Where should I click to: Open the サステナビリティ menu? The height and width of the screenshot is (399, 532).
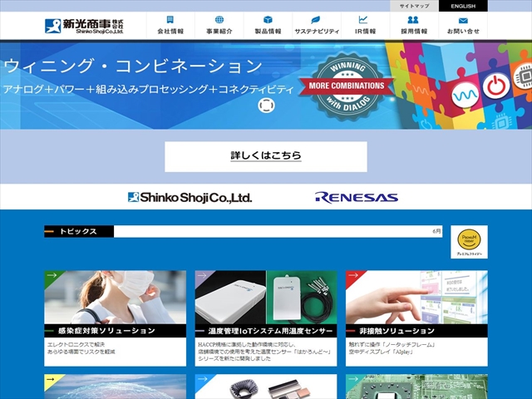click(x=317, y=26)
